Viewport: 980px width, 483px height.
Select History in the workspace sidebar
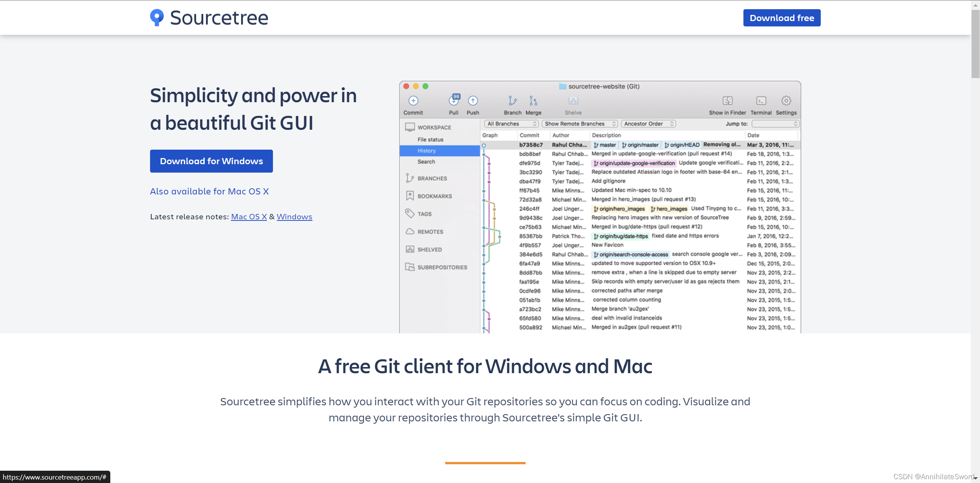pos(427,151)
